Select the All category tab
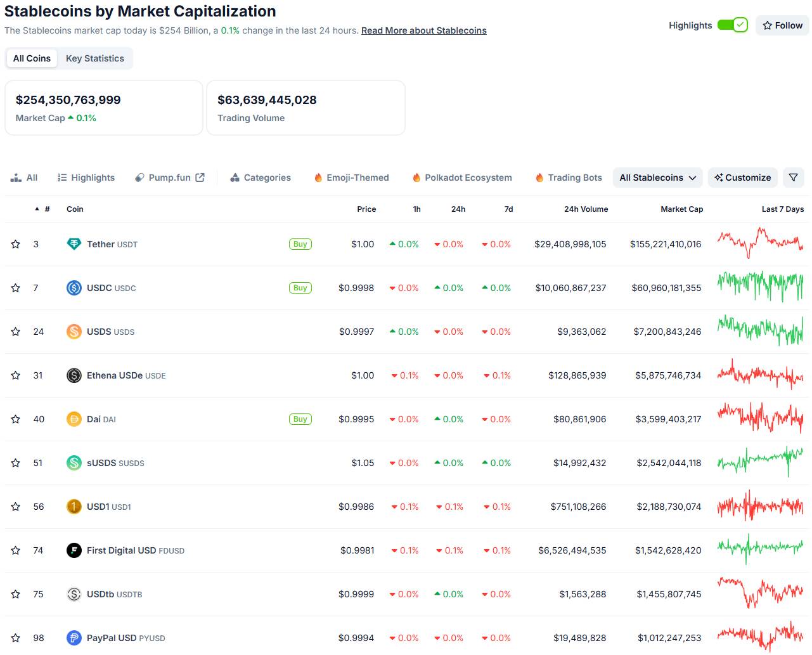This screenshot has height=655, width=812. click(24, 178)
